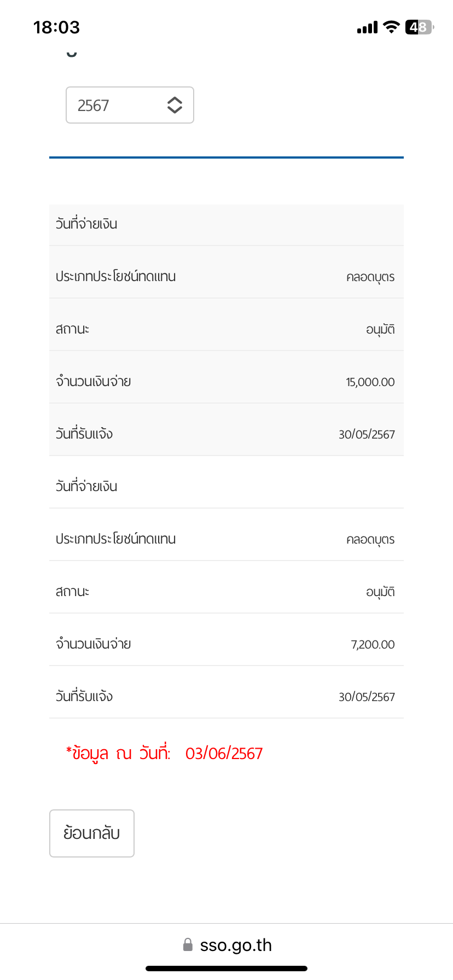Click 30/05/2567 date below 15,000.00 amount
The width and height of the screenshot is (453, 980).
pyautogui.click(x=367, y=434)
